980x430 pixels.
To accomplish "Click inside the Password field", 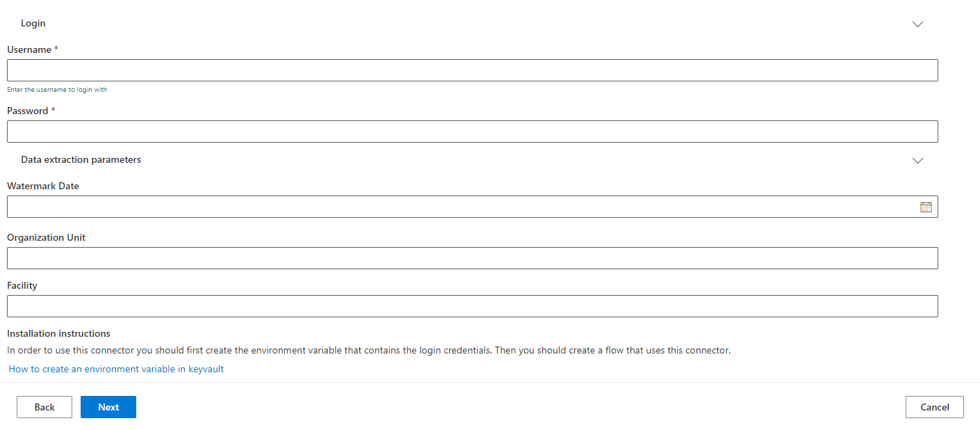I will tap(472, 132).
